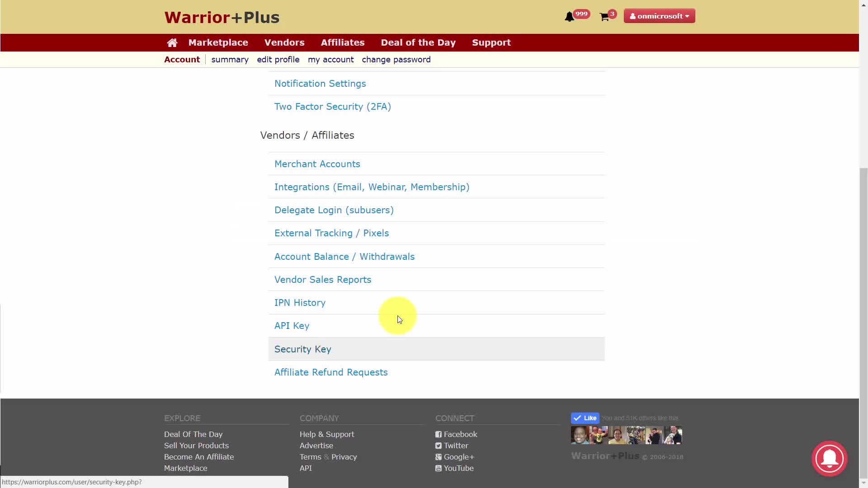The width and height of the screenshot is (868, 488).
Task: Click footer Privacy link
Action: (344, 457)
